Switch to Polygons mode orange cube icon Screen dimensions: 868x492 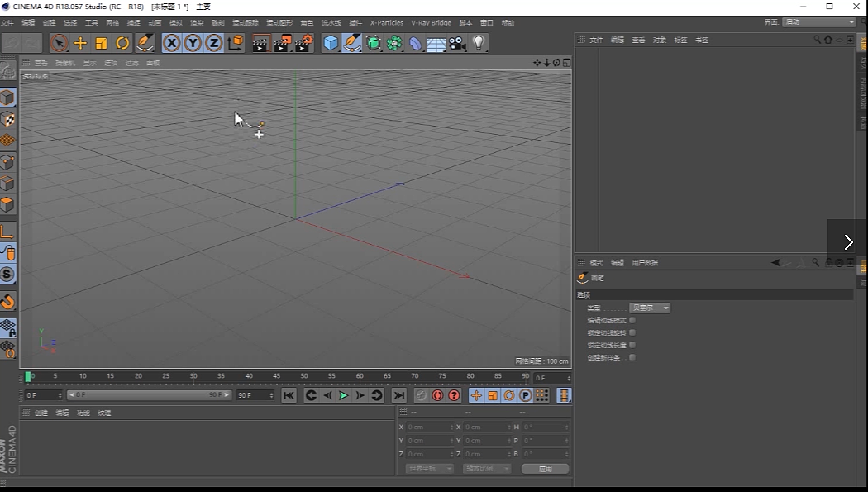7,204
